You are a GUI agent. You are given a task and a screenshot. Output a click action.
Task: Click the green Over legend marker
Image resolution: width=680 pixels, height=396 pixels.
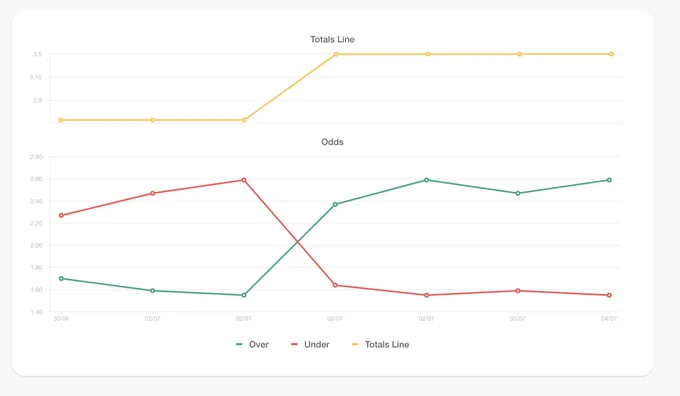coord(239,344)
